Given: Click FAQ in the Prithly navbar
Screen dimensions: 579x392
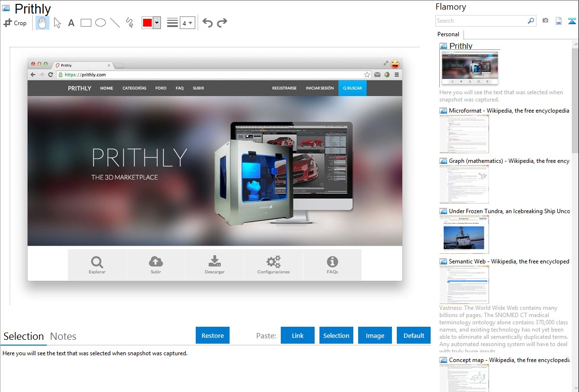Looking at the screenshot, I should tap(179, 88).
